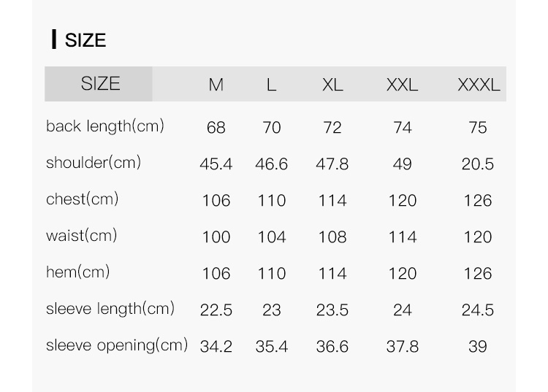Select the XXXL column header
Image resolution: width=548 pixels, height=392 pixels.
click(479, 85)
